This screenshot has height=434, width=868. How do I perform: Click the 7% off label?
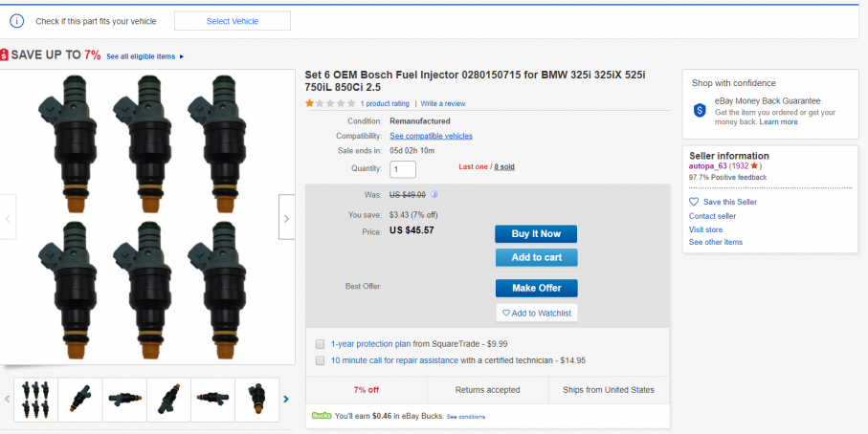[x=367, y=390]
